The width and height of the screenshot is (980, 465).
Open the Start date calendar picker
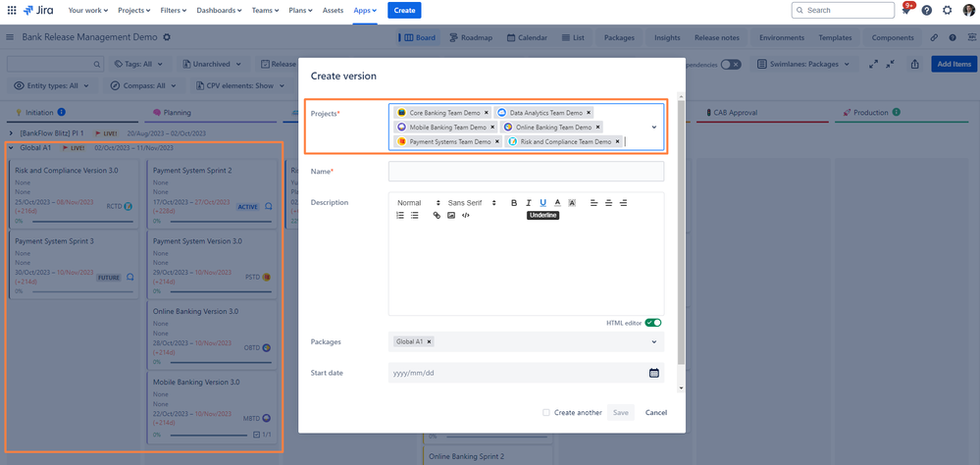point(653,373)
